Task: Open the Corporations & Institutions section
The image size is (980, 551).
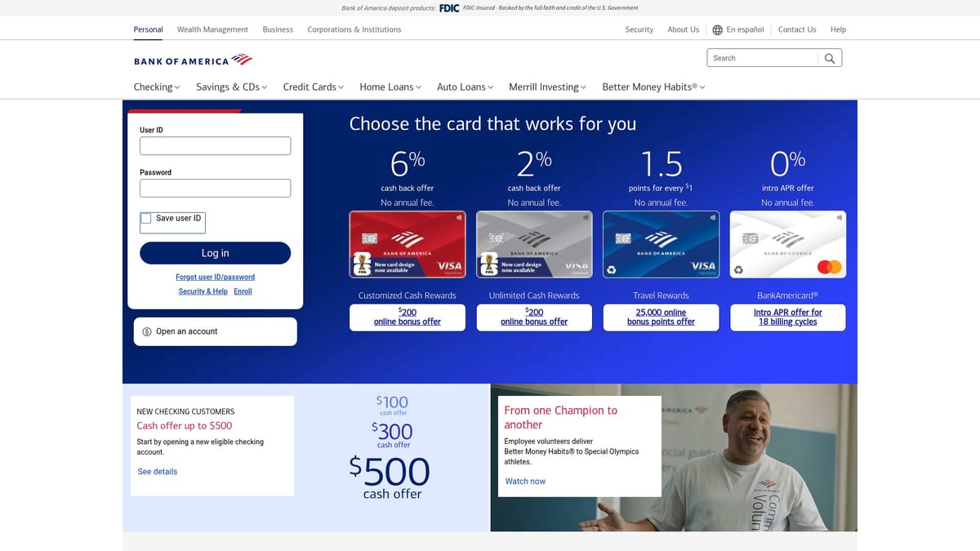Action: 354,29
